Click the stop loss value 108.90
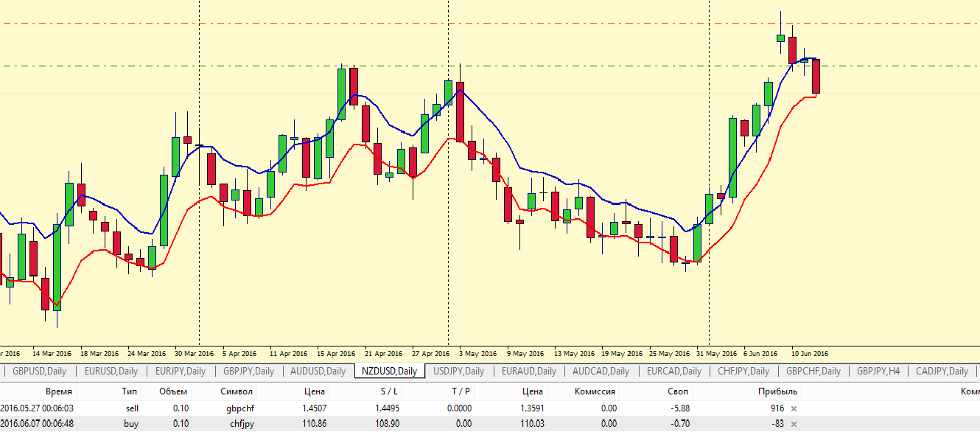 click(x=386, y=424)
